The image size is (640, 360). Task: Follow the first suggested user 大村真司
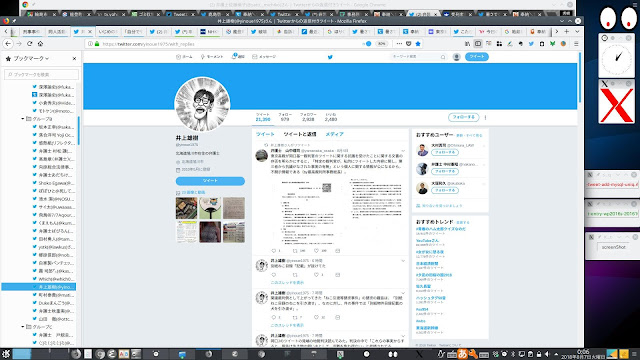pos(445,152)
